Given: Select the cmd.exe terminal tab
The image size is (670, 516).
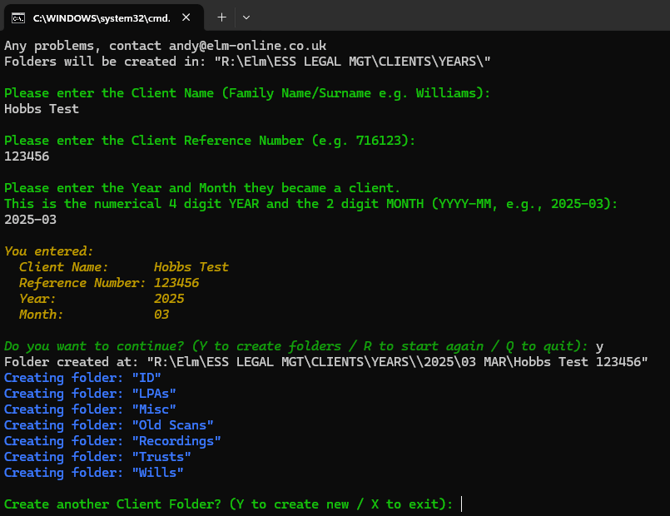Looking at the screenshot, I should coord(103,18).
